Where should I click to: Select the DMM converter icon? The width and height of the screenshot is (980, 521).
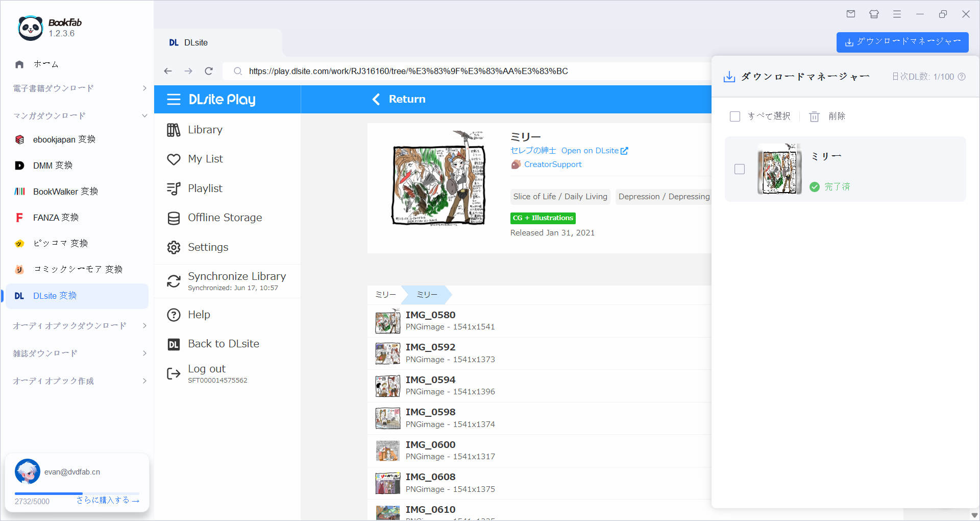[x=19, y=165]
